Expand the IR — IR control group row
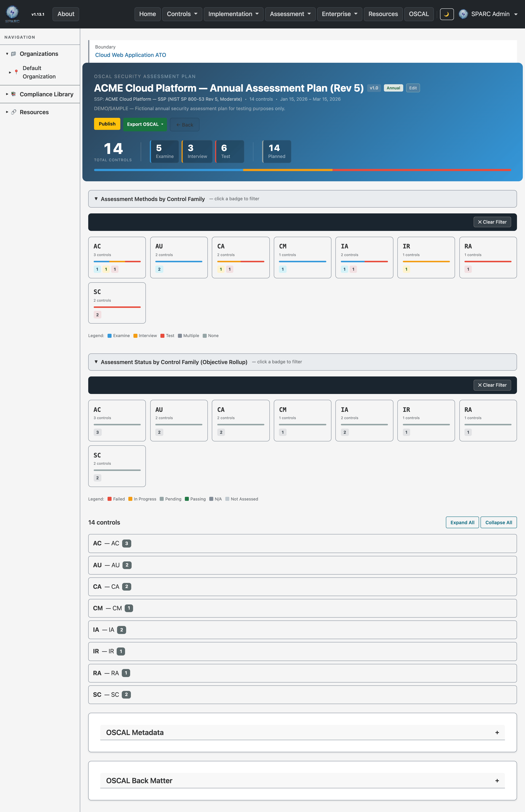The width and height of the screenshot is (525, 812). pyautogui.click(x=302, y=651)
